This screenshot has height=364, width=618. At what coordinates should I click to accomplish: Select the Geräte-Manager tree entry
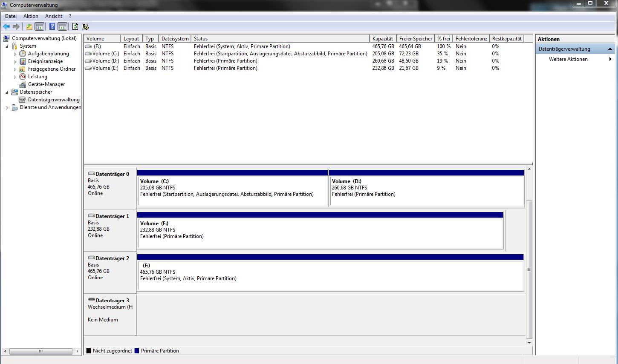46,84
